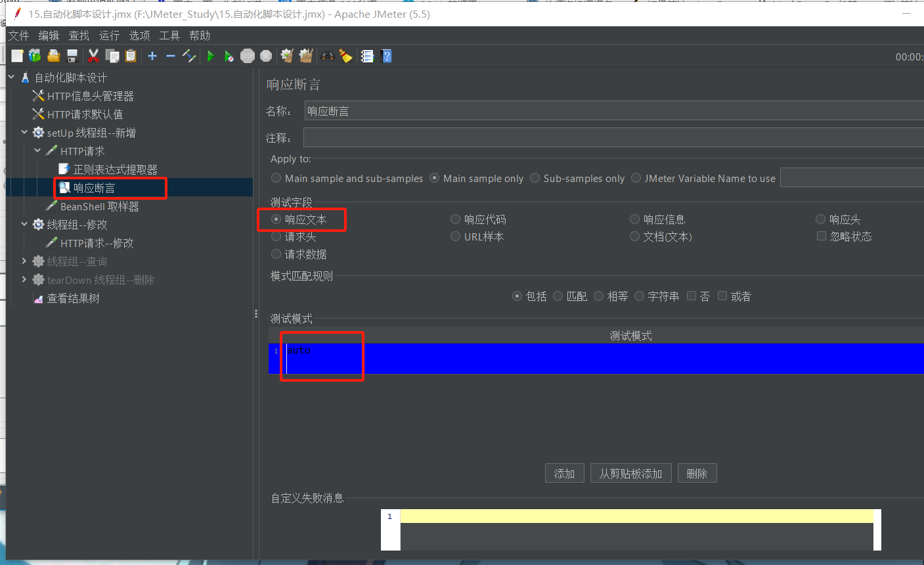Viewport: 924px width, 565px height.
Task: Choose 请求头 test field radio
Action: 276,236
